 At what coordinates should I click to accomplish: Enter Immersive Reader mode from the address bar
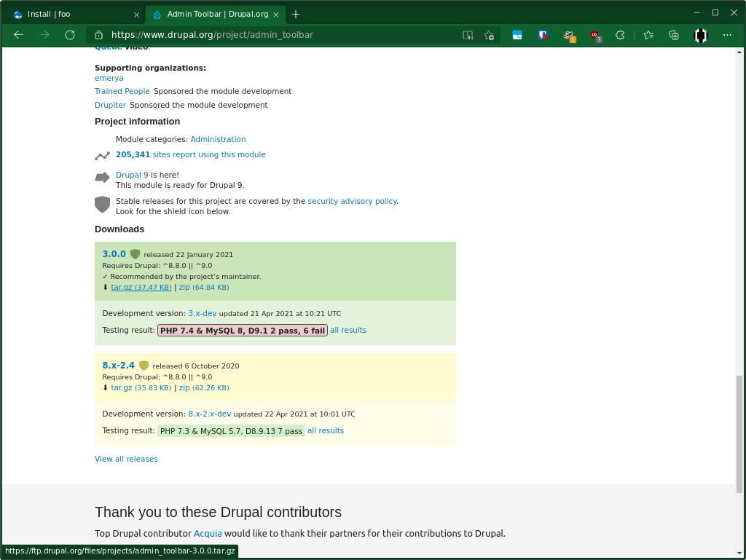point(467,34)
